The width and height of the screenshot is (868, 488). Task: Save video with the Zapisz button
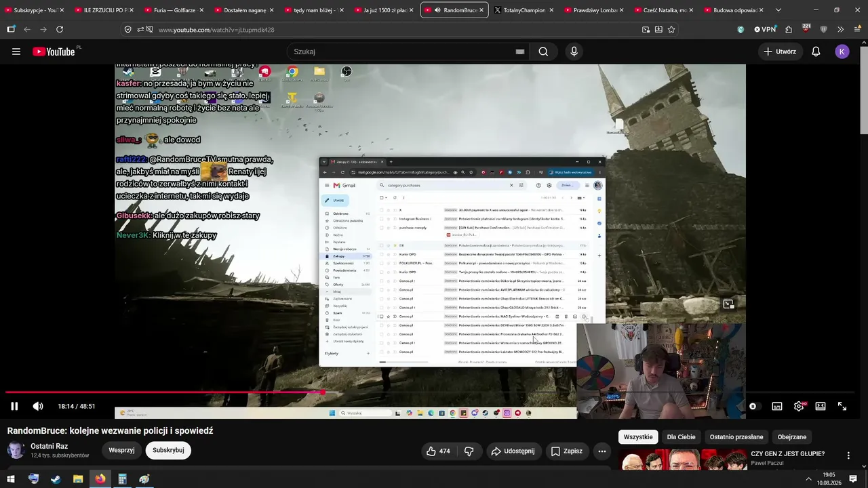click(x=566, y=451)
